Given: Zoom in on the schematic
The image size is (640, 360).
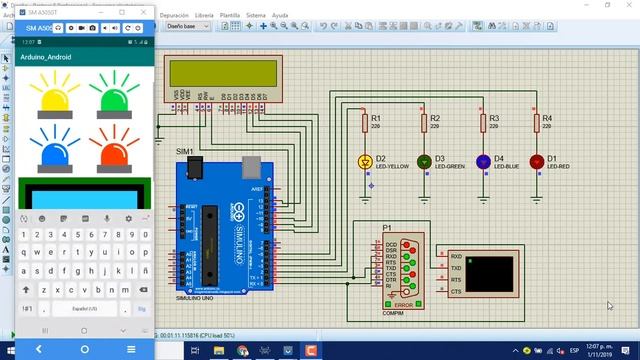Looking at the screenshot, I should click(x=273, y=26).
